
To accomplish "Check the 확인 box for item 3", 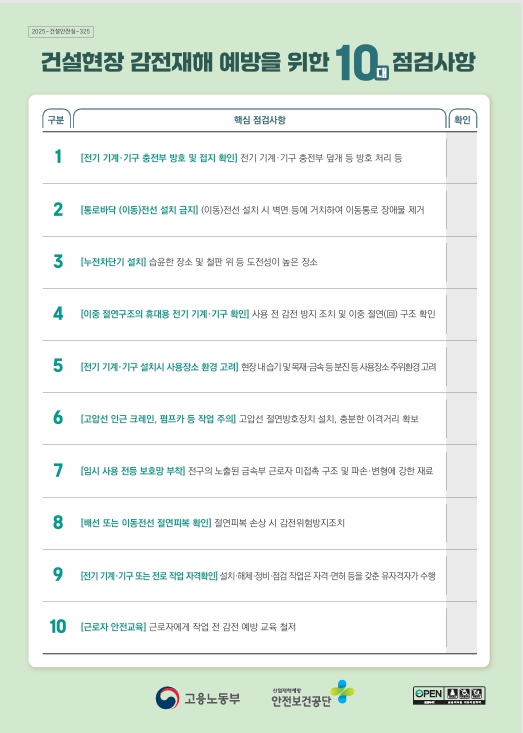I will click(x=461, y=262).
